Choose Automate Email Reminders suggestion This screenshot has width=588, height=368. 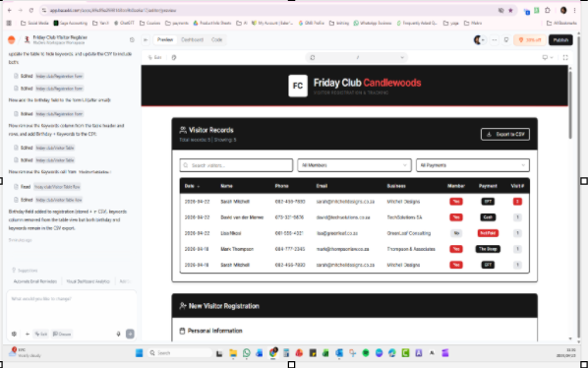coord(35,281)
